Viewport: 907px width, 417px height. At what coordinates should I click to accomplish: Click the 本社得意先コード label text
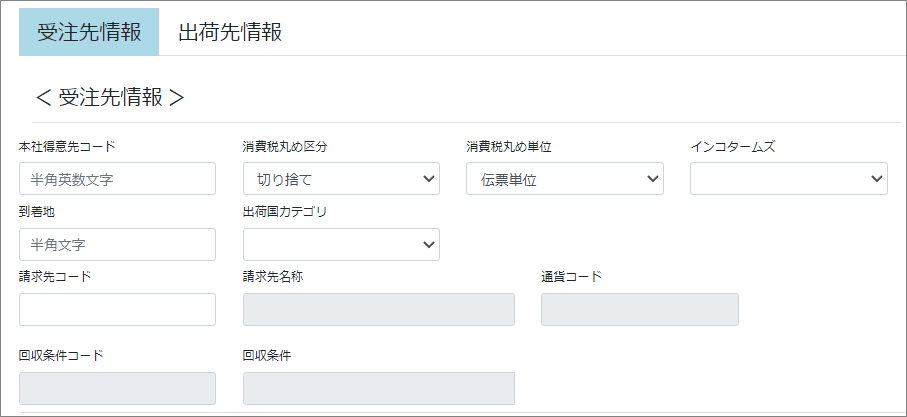coord(67,147)
